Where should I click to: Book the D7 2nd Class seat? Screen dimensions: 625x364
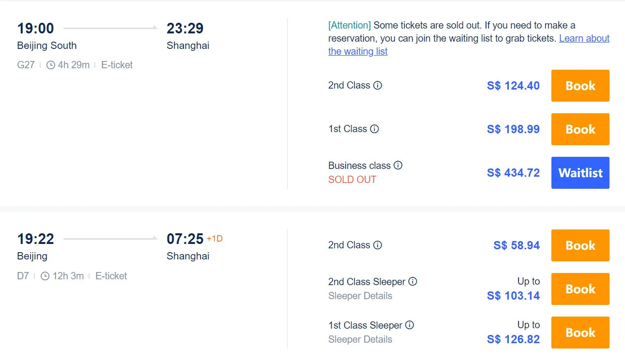580,245
